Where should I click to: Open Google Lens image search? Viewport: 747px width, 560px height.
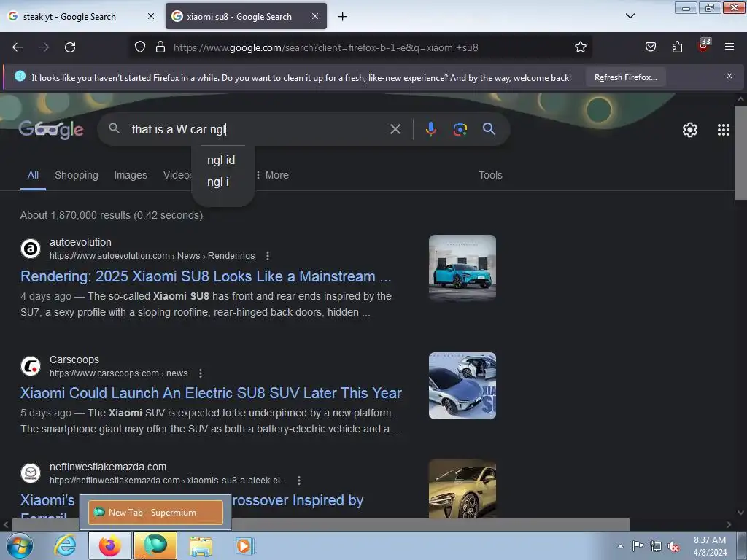click(460, 129)
